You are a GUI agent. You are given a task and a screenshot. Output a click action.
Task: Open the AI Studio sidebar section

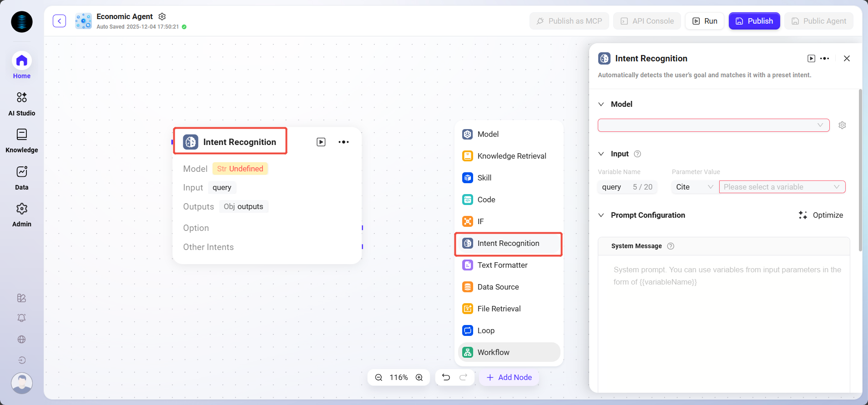click(22, 103)
